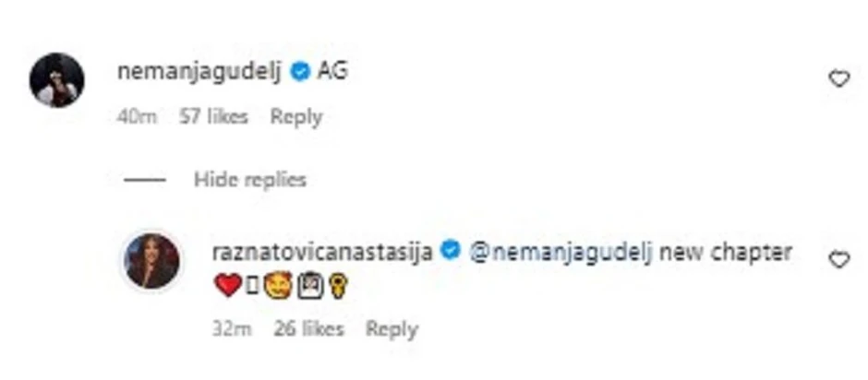
Task: View the 26 likes on the reply
Action: tap(308, 329)
